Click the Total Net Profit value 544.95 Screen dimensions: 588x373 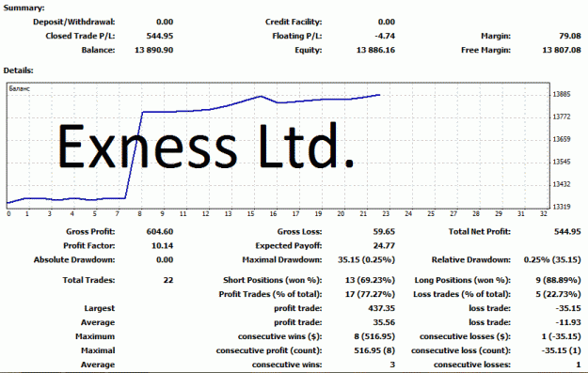[567, 232]
